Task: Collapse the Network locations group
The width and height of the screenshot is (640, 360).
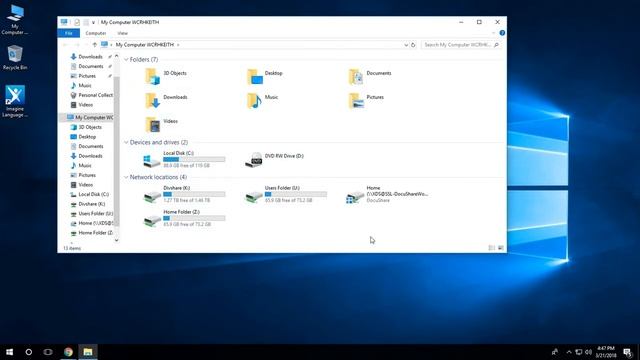Action: 126,177
